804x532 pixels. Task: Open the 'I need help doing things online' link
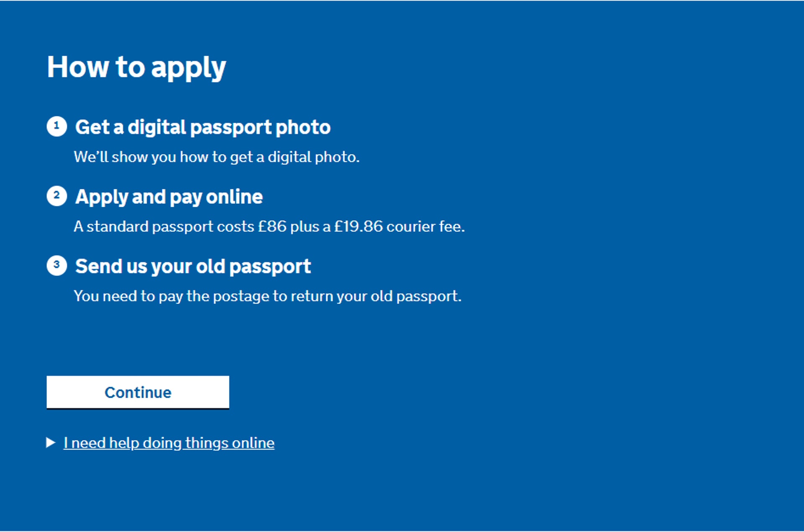169,443
